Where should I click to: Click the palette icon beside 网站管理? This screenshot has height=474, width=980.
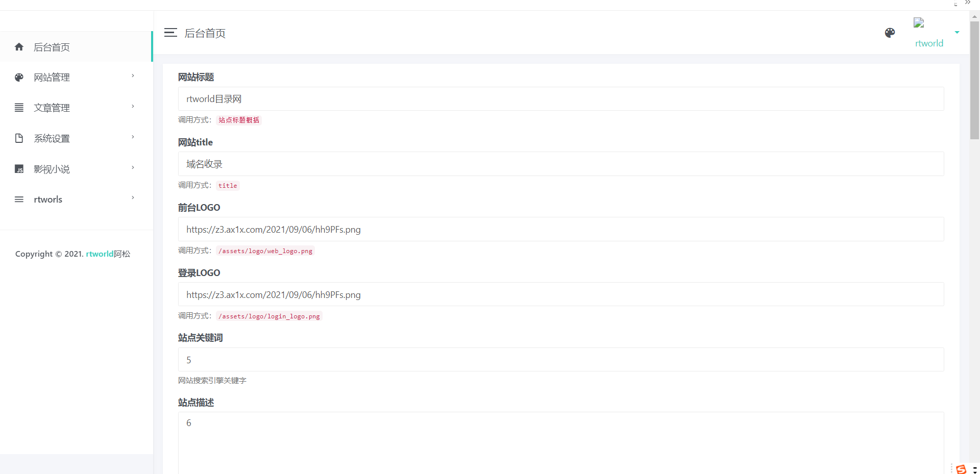click(19, 78)
